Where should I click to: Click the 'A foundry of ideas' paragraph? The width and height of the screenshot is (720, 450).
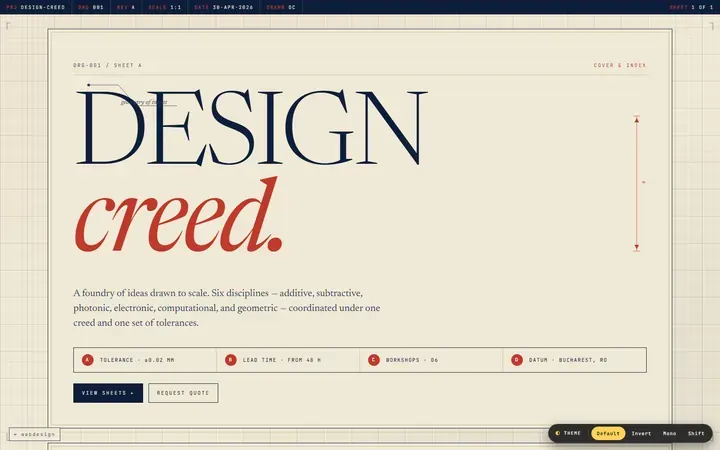(227, 308)
